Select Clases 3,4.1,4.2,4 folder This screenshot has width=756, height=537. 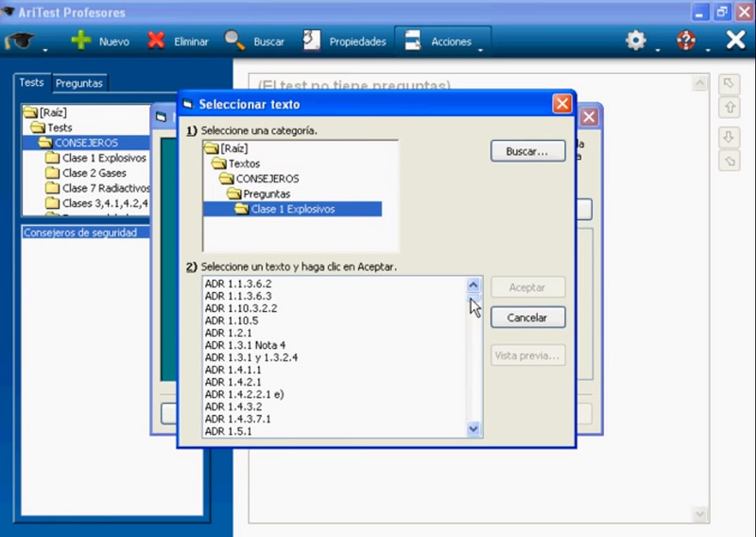(97, 203)
